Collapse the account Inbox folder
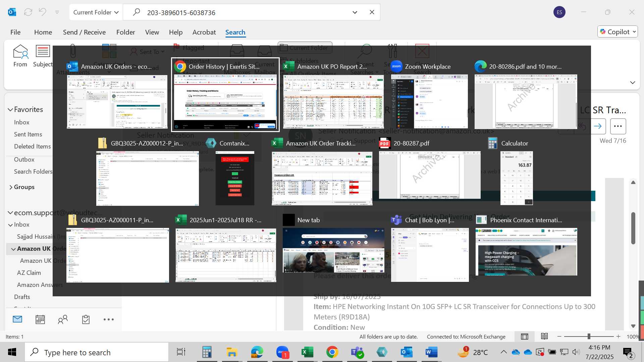 [x=10, y=225]
